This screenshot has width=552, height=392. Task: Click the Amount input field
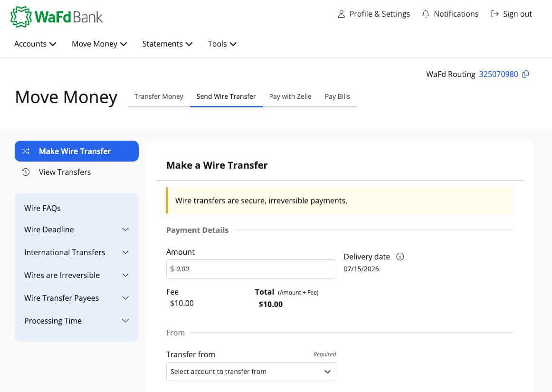tap(251, 269)
